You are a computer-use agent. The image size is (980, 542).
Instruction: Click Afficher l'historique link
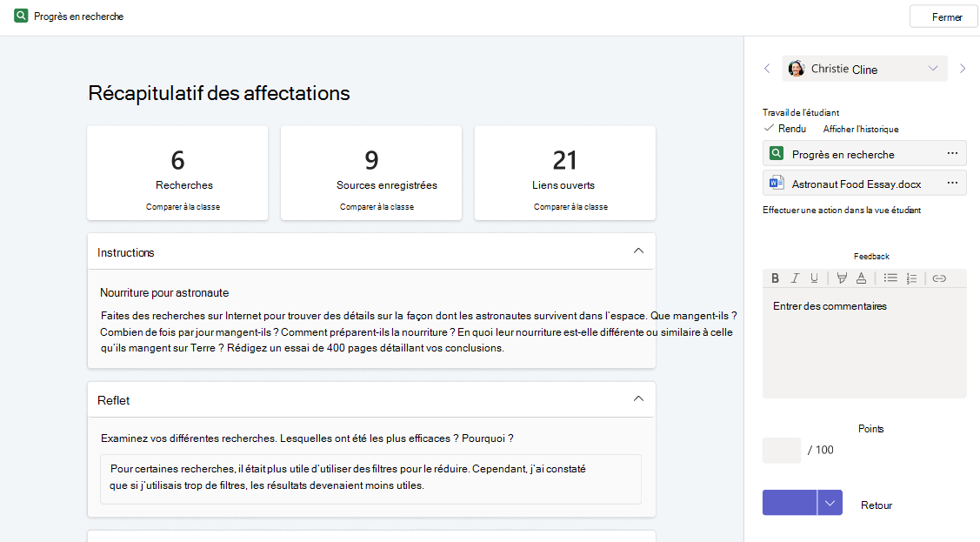click(x=861, y=129)
